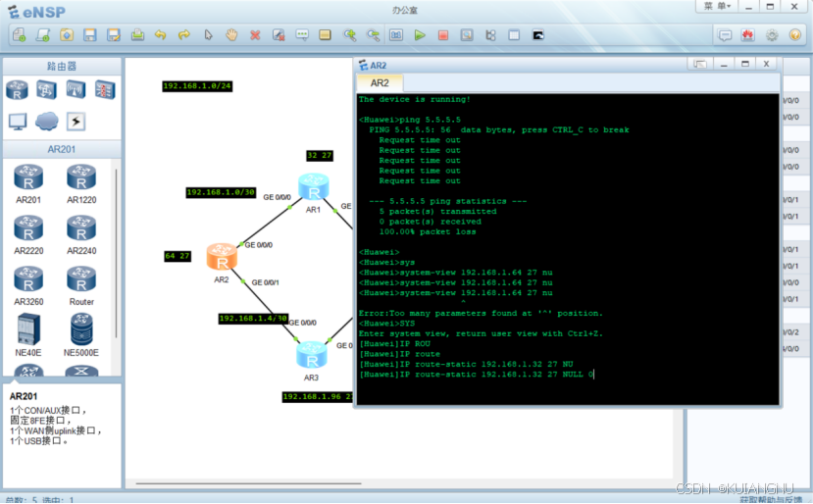Click the 192.168.1.0/30 link label
Viewport: 813px width, 504px height.
pyautogui.click(x=221, y=192)
